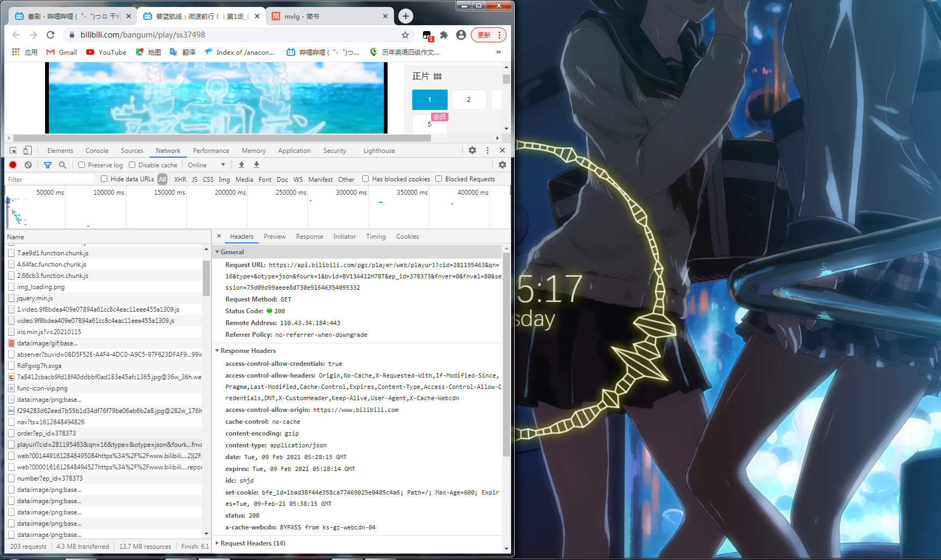Open the Sources panel
Image resolution: width=941 pixels, height=560 pixels.
pos(132,151)
